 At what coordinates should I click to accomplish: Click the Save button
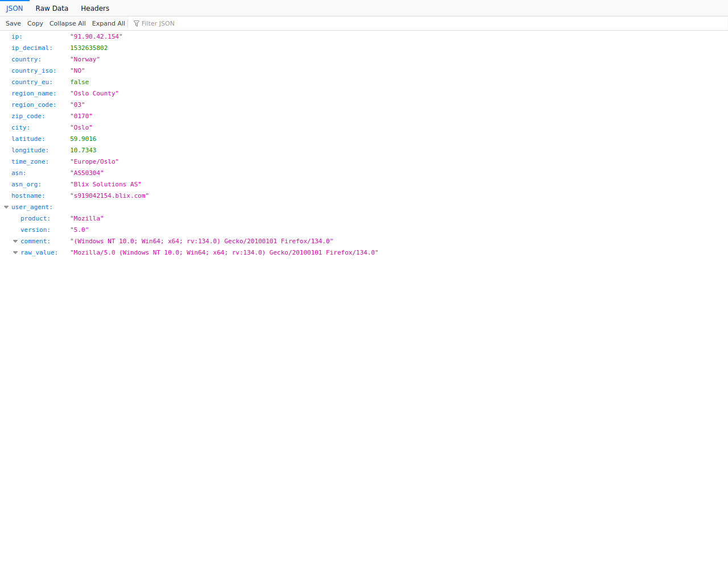pos(13,23)
